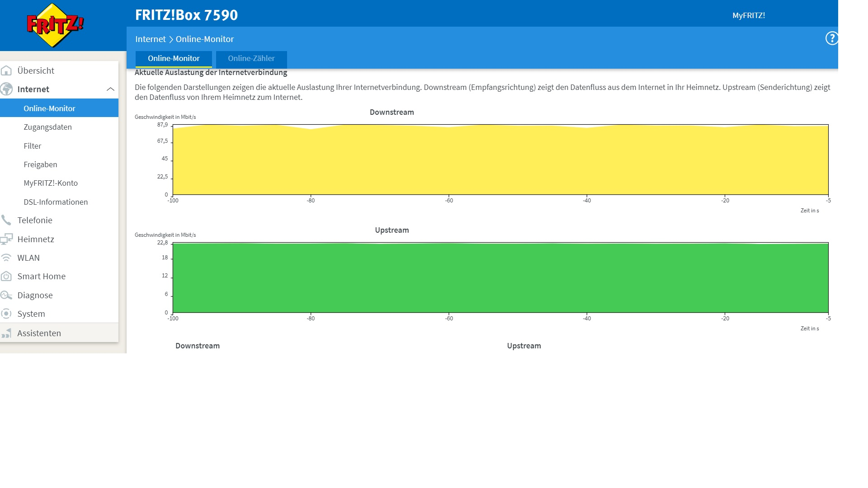Viewport: 868px width, 488px height.
Task: Click the WLAN wifi icon
Action: pos(6,258)
